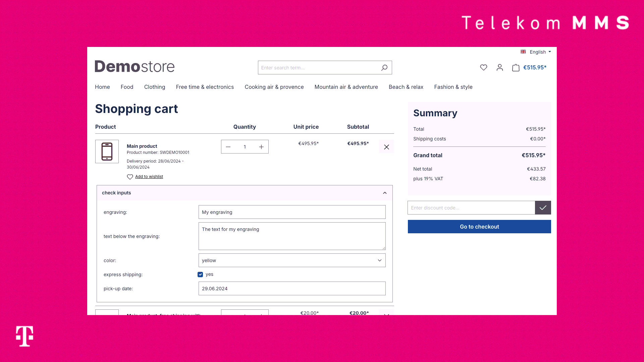Click the Free time & electronics menu
The image size is (644, 362).
click(205, 86)
